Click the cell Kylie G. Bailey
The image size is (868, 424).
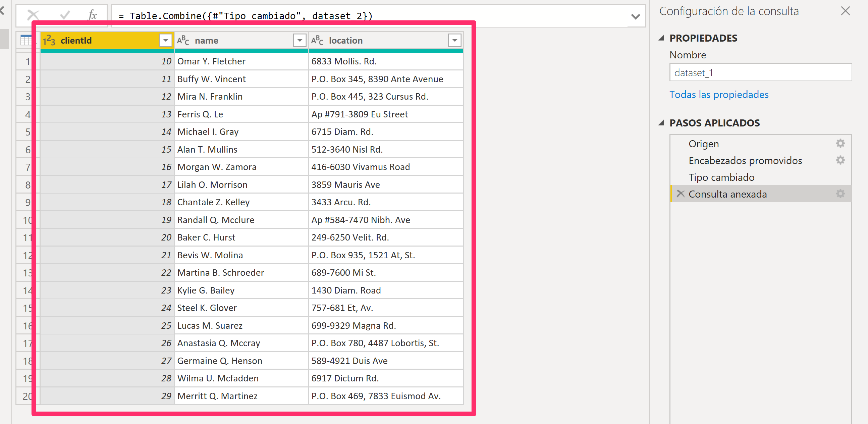[x=241, y=290]
